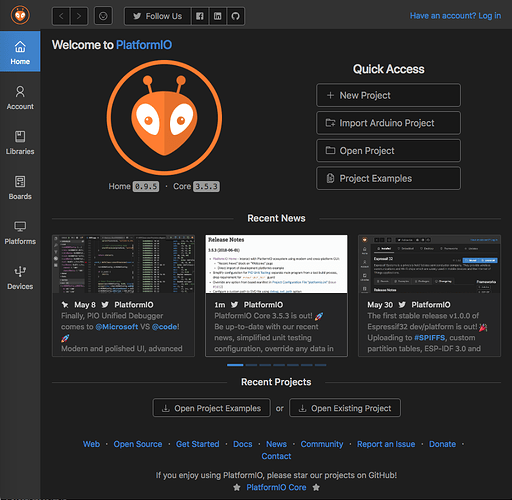512x500 pixels.
Task: Open the Platforms sidebar section
Action: click(x=20, y=233)
